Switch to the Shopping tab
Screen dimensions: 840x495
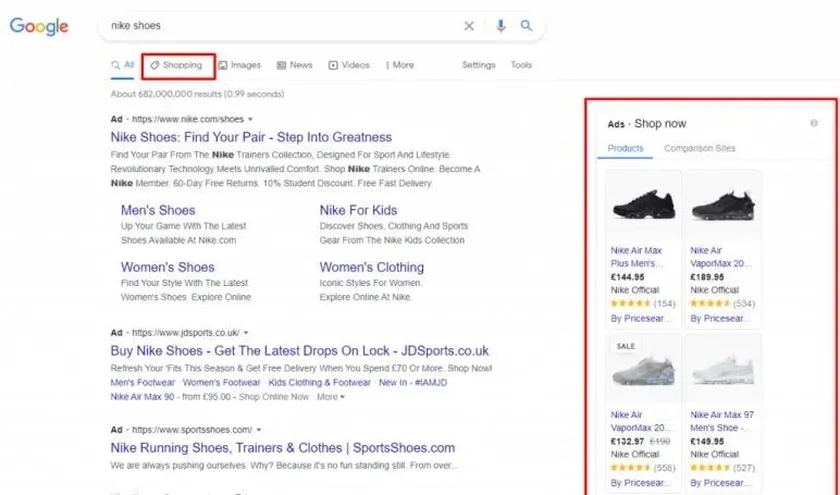click(176, 65)
